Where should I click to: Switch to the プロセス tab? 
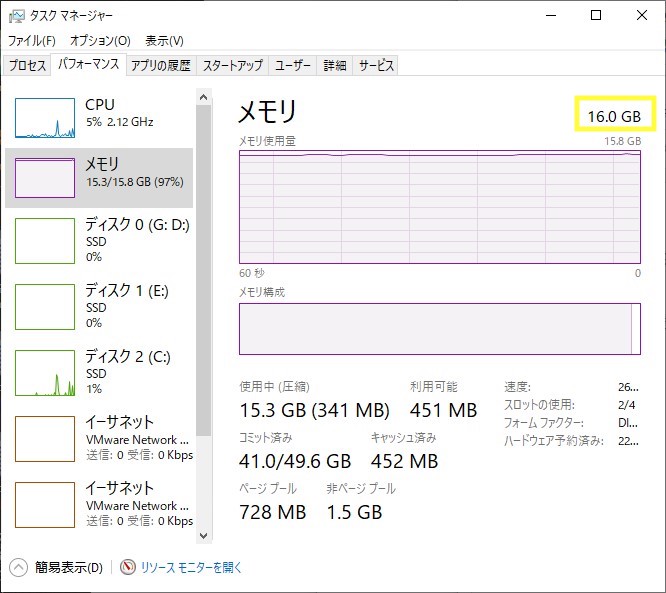(x=27, y=65)
